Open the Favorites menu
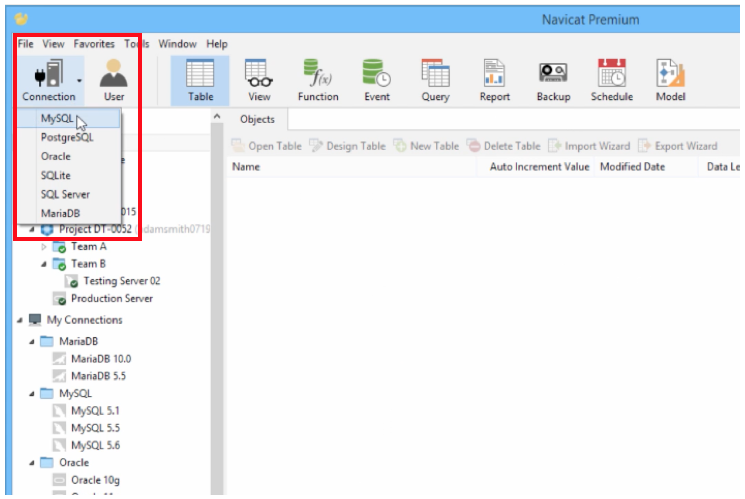 click(x=94, y=44)
